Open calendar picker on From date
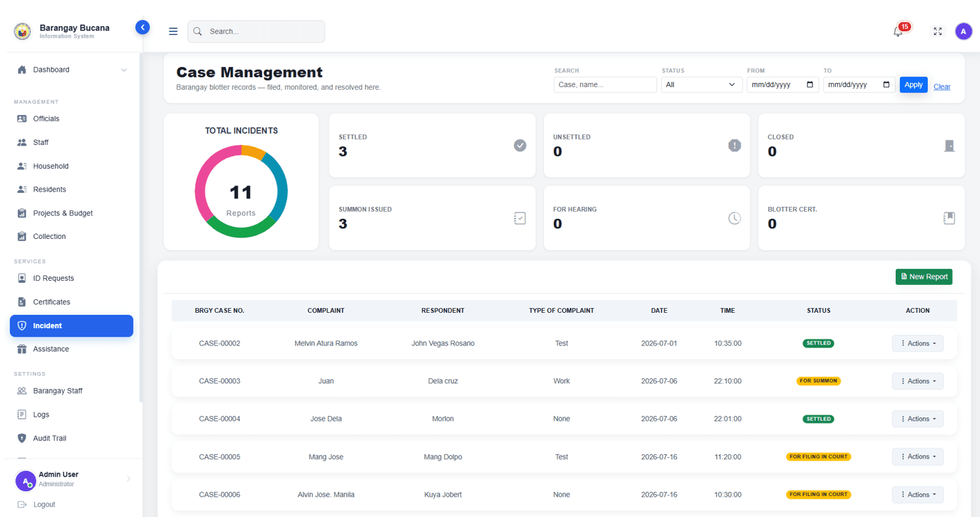980x517 pixels. (809, 85)
